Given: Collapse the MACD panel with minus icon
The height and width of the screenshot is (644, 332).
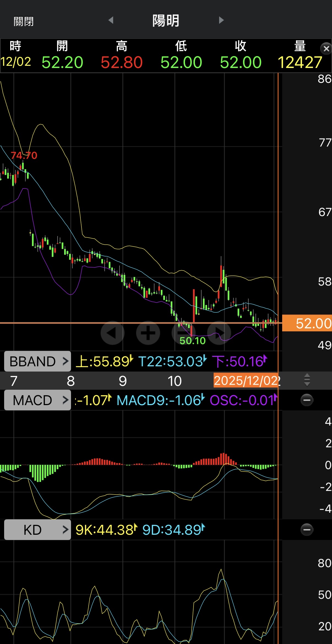Looking at the screenshot, I should (307, 400).
